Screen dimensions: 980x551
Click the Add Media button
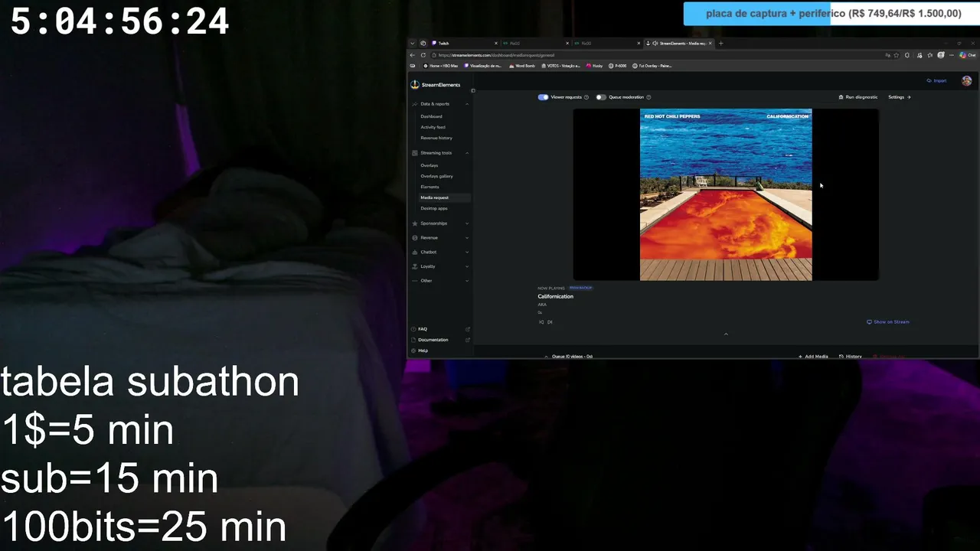click(813, 357)
